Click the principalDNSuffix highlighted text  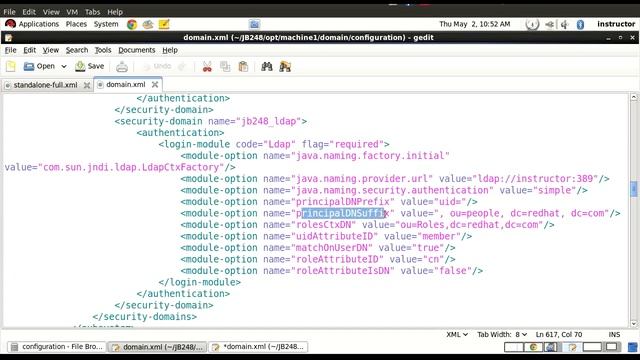tap(343, 213)
